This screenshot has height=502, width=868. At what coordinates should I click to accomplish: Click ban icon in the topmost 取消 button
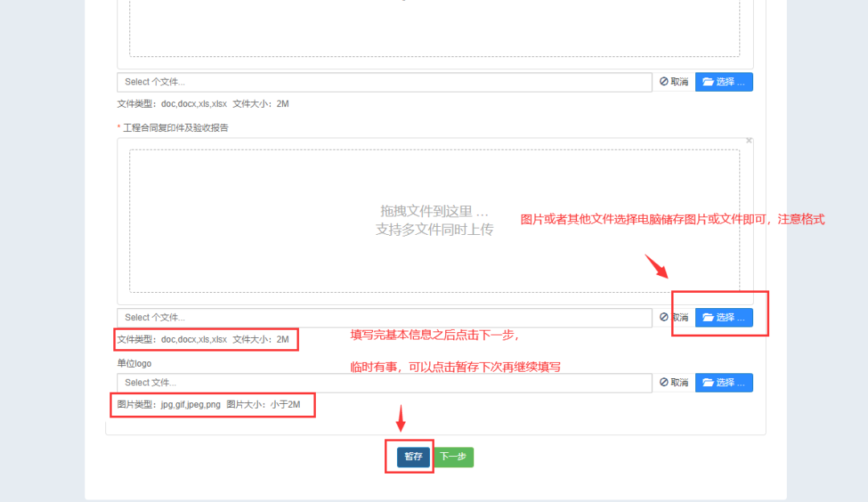point(664,82)
